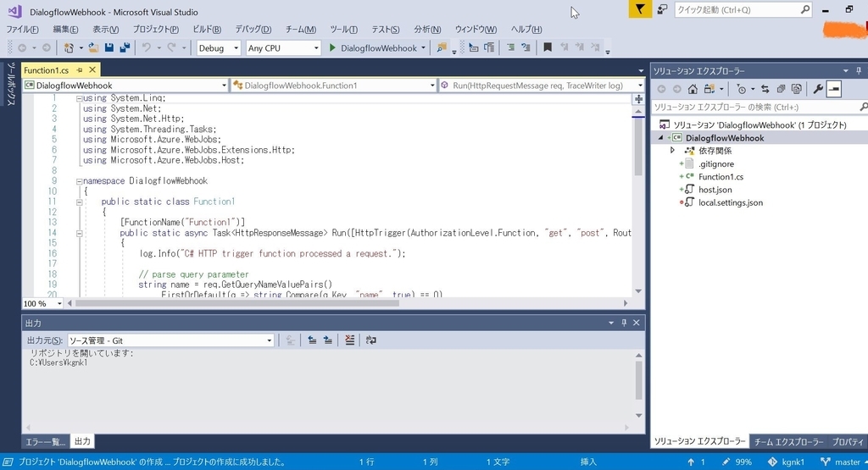
Task: Toggle a bookmark with the bookmark icon
Action: pyautogui.click(x=548, y=48)
